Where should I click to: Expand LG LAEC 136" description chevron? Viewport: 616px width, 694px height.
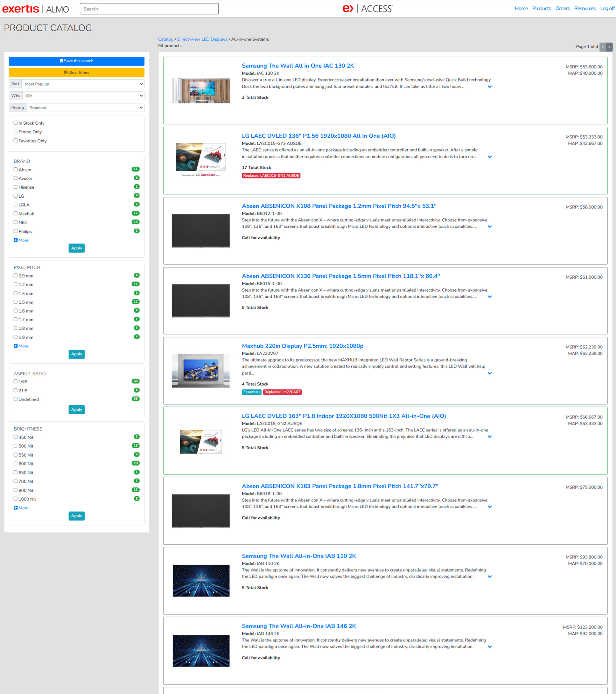click(x=490, y=157)
